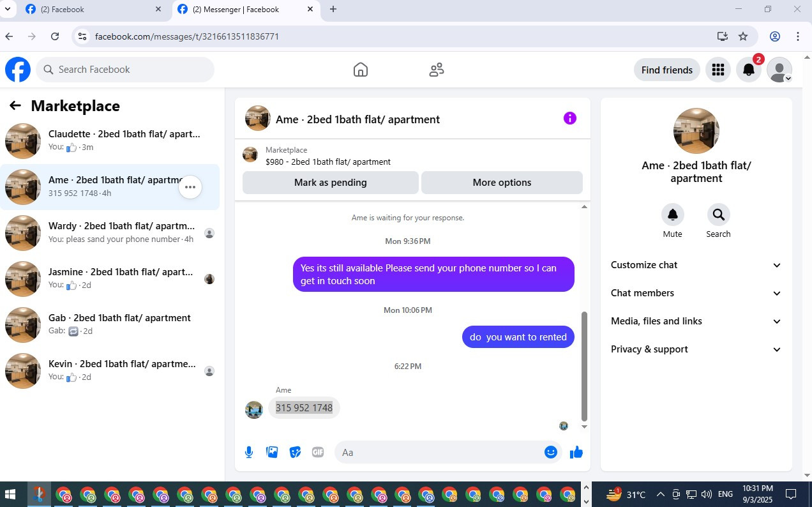Image resolution: width=812 pixels, height=507 pixels.
Task: Open the account profile avatar menu
Action: point(779,70)
